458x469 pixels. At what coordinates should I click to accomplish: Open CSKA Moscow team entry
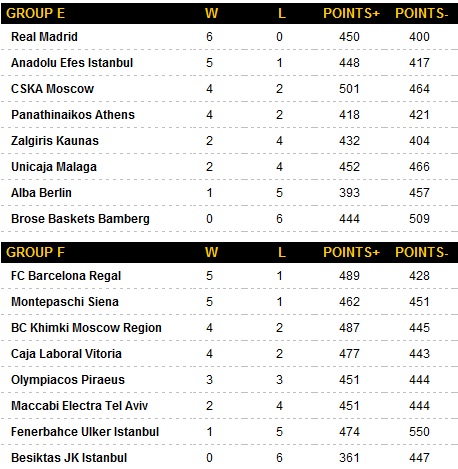[x=52, y=89]
